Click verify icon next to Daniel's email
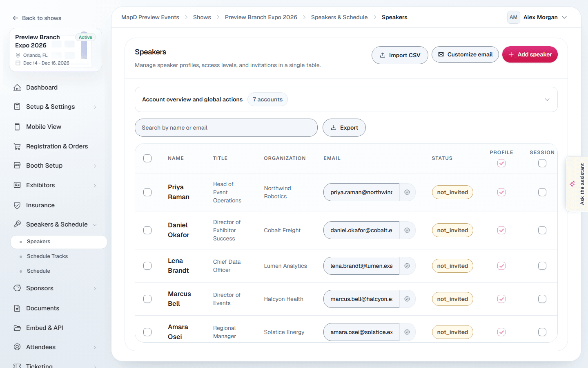This screenshot has height=368, width=588. tap(407, 230)
